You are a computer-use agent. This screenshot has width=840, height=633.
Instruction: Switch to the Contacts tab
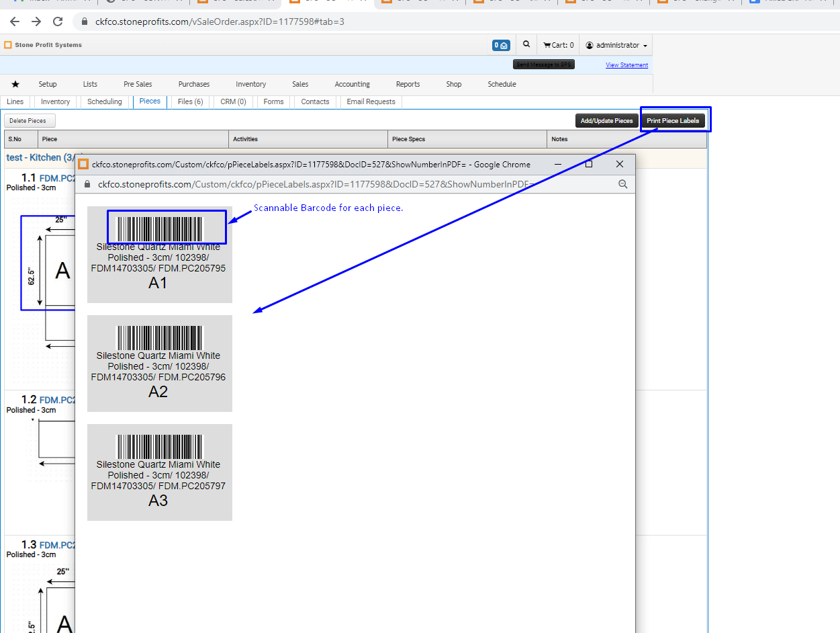click(315, 101)
